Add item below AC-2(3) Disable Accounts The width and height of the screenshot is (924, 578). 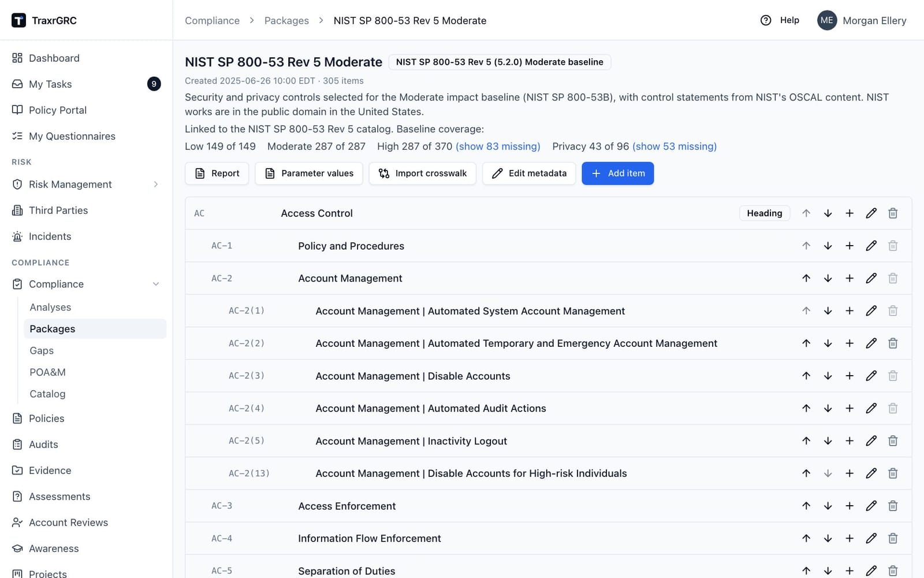click(850, 376)
